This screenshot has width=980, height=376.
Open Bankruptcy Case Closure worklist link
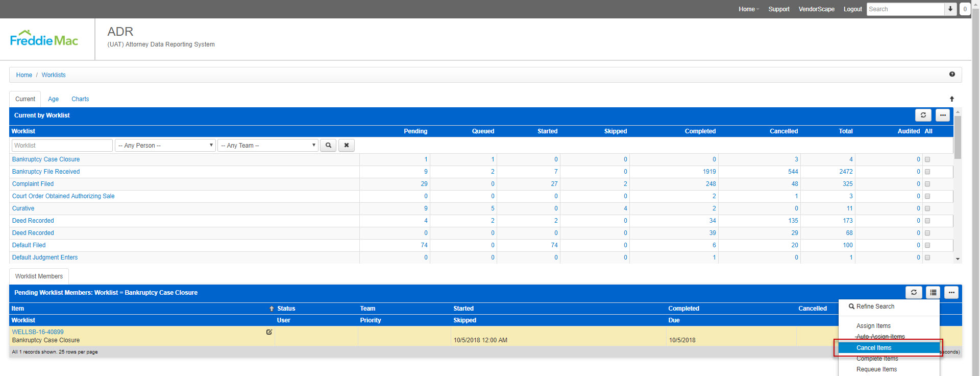(x=46, y=159)
